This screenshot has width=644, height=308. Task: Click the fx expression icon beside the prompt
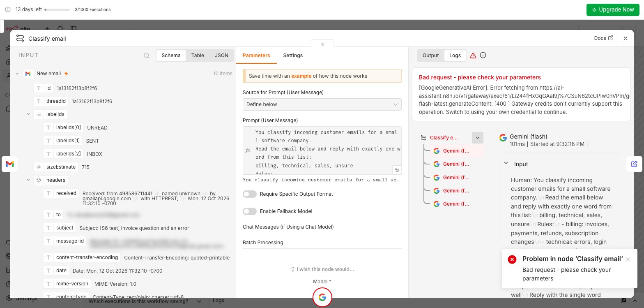248,151
